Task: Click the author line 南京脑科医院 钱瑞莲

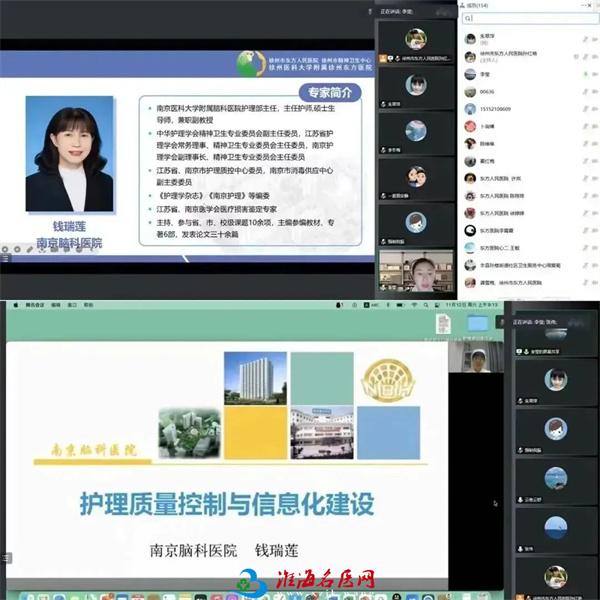Action: click(224, 550)
